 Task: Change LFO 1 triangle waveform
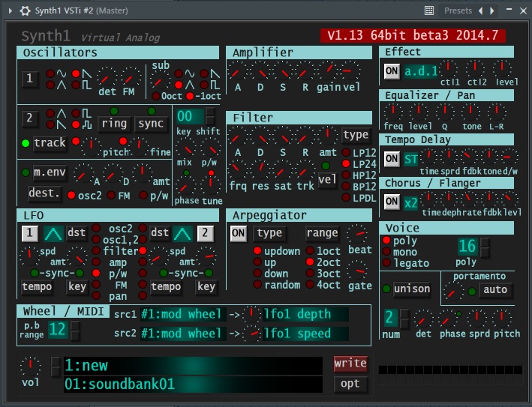tap(53, 234)
